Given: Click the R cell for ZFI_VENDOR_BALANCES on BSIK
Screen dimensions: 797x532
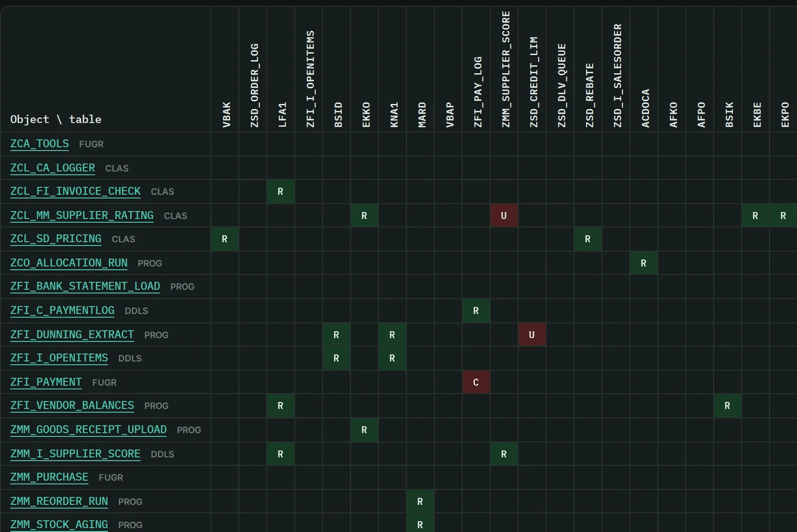Looking at the screenshot, I should [x=727, y=405].
